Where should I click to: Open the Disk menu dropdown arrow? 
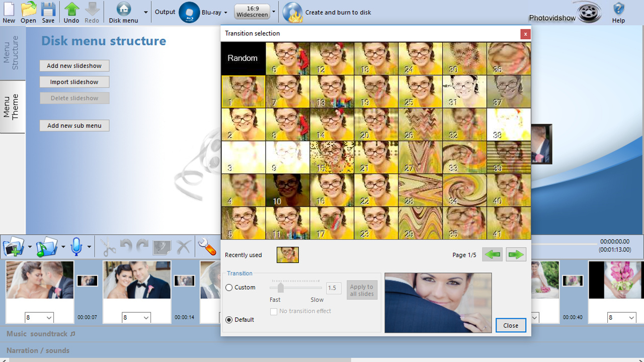[145, 12]
